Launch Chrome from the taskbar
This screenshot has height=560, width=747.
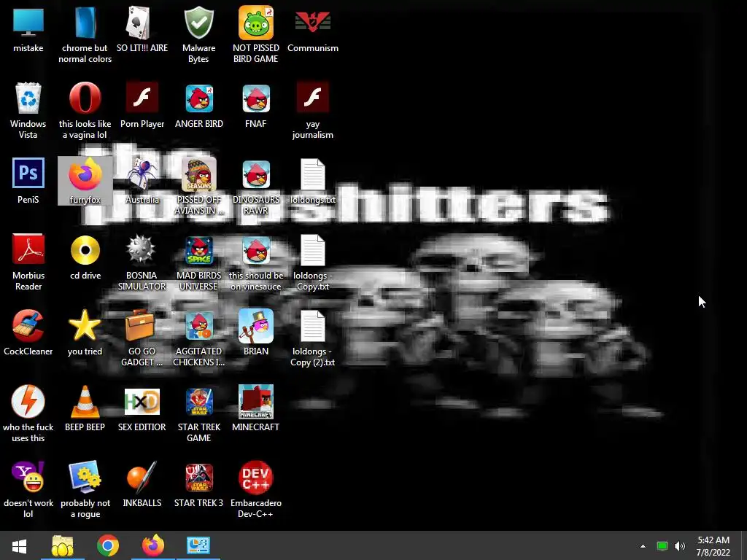tap(108, 545)
